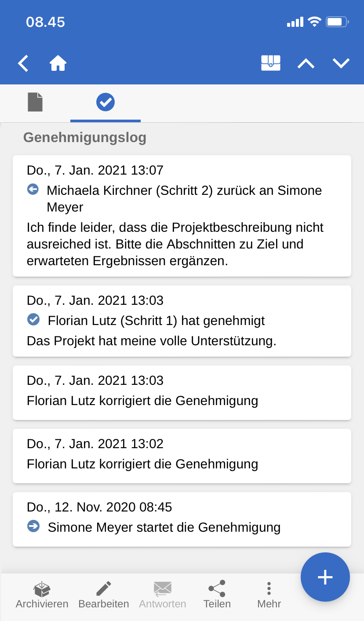
Task: Select the approval checkmark tab
Action: coord(106,102)
